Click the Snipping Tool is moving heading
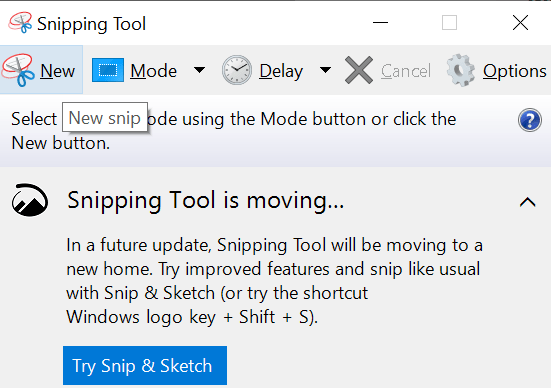Image resolution: width=551 pixels, height=388 pixels. click(206, 200)
